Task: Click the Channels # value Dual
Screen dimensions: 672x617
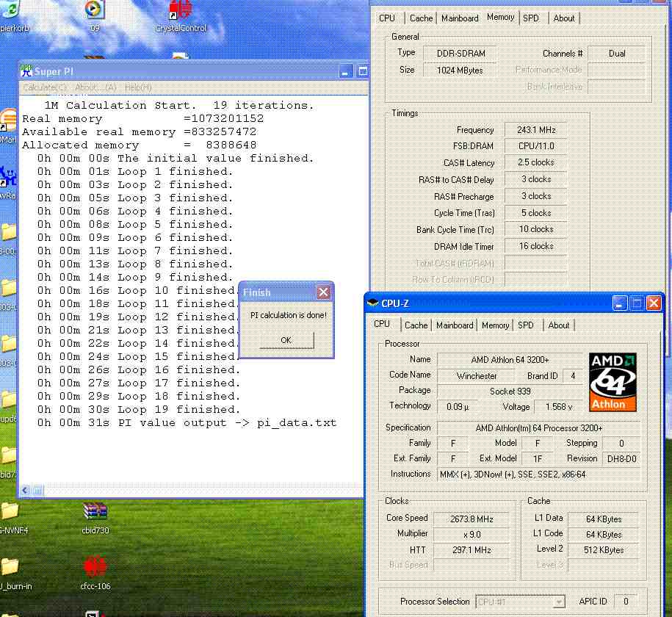Action: coord(617,54)
